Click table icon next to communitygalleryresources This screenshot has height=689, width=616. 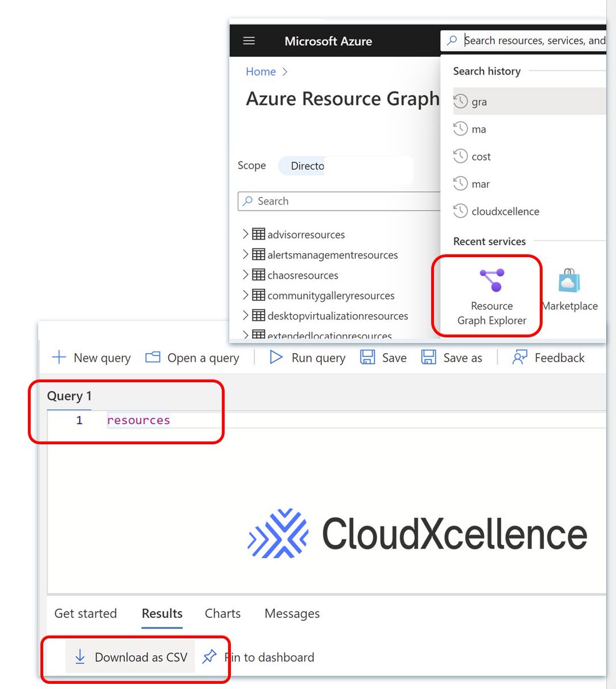pyautogui.click(x=258, y=295)
